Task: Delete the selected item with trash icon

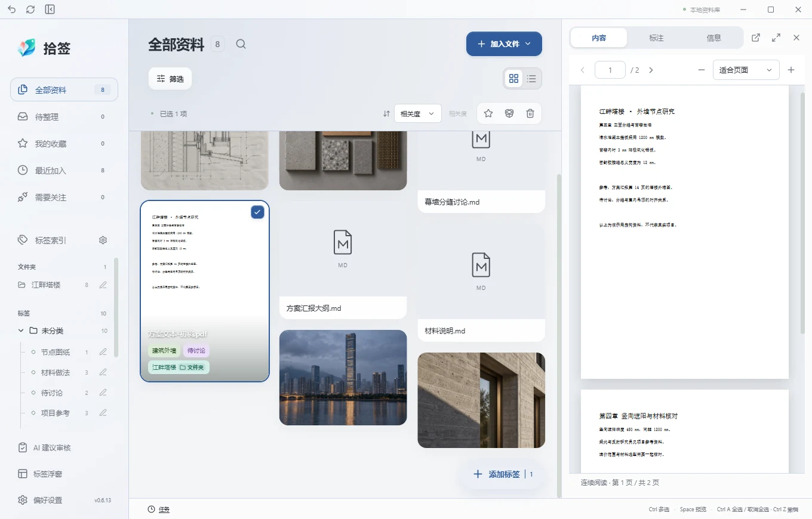Action: point(530,113)
